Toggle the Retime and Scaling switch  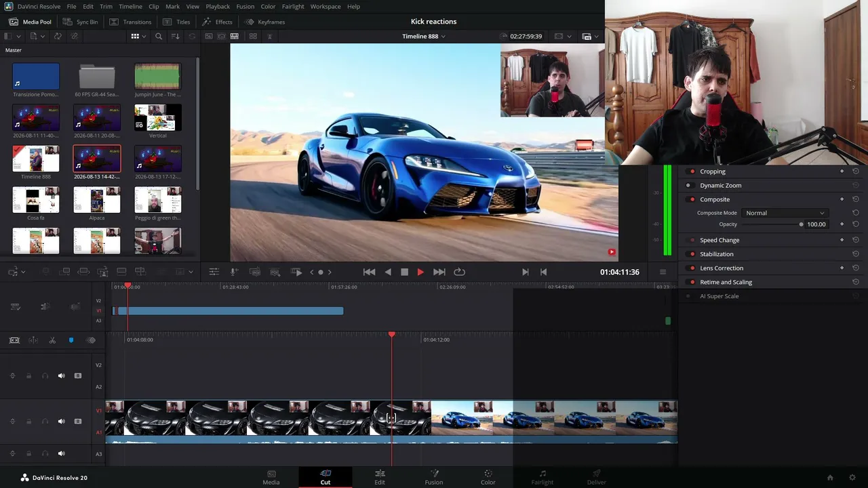click(692, 282)
